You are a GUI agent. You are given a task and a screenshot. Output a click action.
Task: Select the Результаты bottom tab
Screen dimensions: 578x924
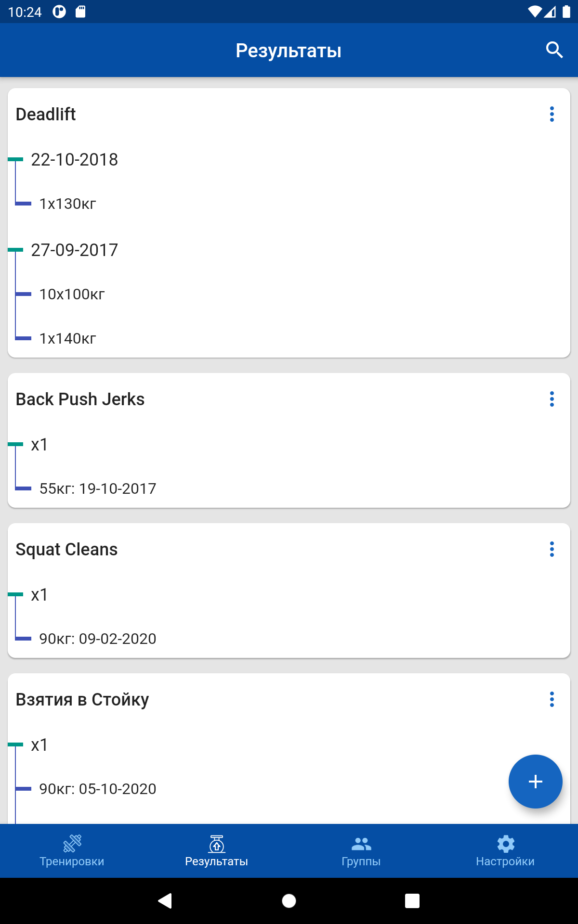217,851
